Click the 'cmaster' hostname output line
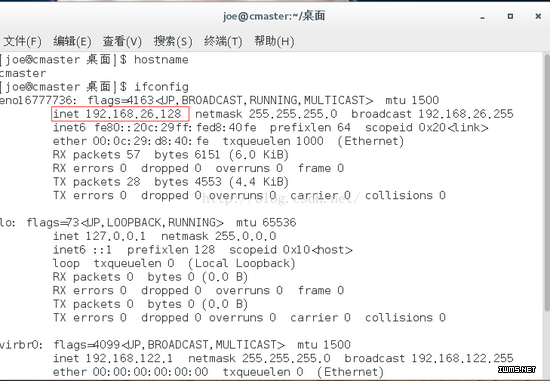The image size is (550, 381). [23, 73]
